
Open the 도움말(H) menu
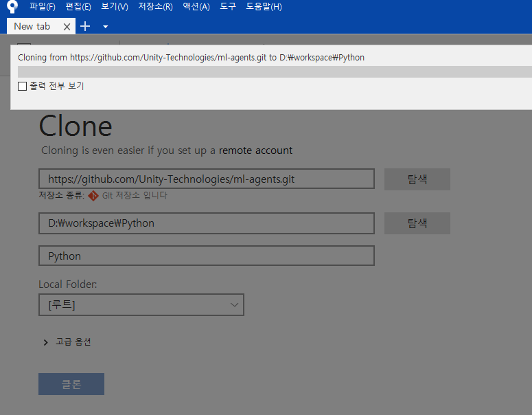264,6
